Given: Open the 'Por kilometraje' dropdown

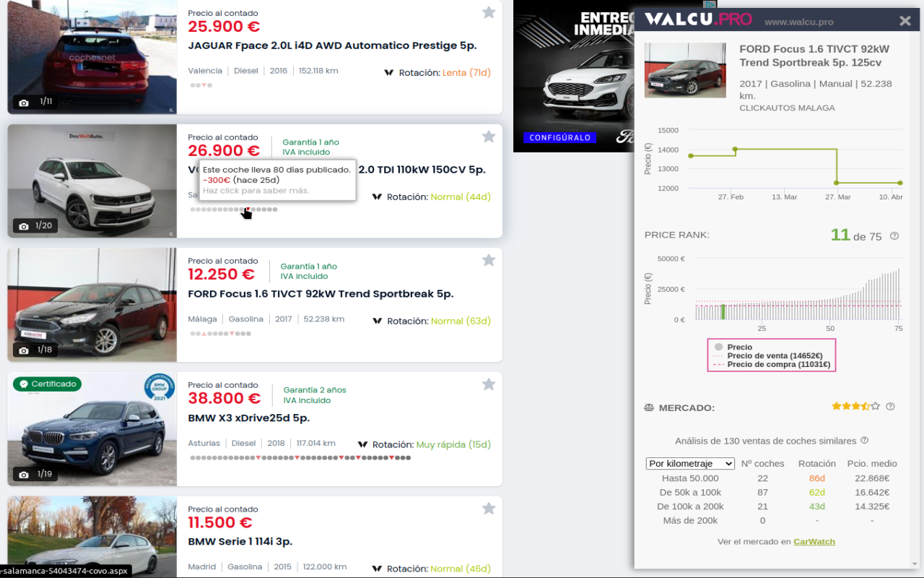Looking at the screenshot, I should click(690, 464).
